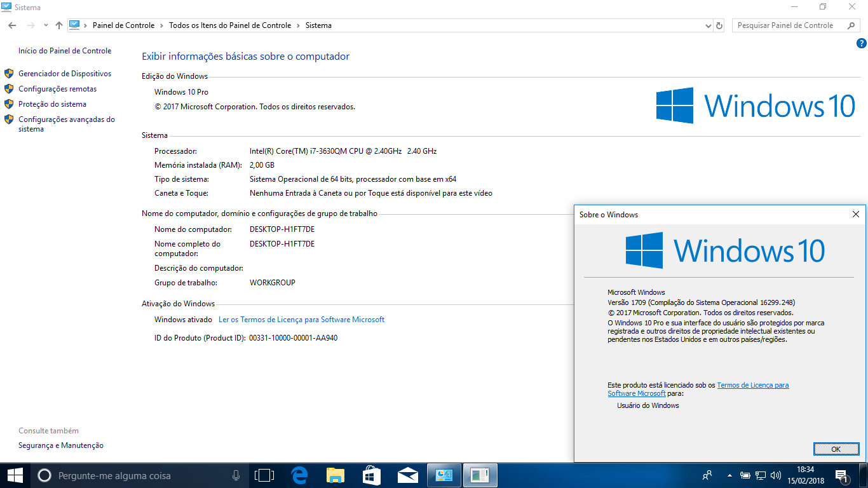Image resolution: width=868 pixels, height=488 pixels.
Task: Open Gerenciador de Dispositivos link
Action: [65, 74]
